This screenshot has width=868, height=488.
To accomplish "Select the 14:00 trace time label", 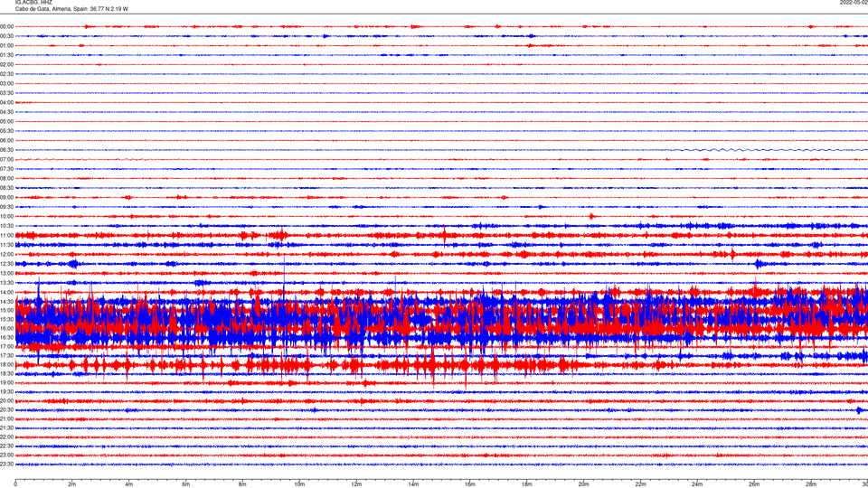I will point(6,292).
